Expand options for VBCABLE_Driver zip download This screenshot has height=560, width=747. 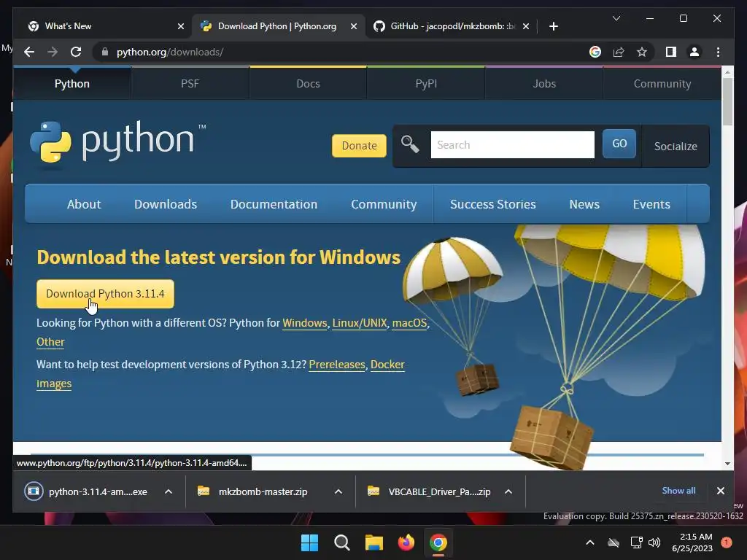tap(508, 491)
